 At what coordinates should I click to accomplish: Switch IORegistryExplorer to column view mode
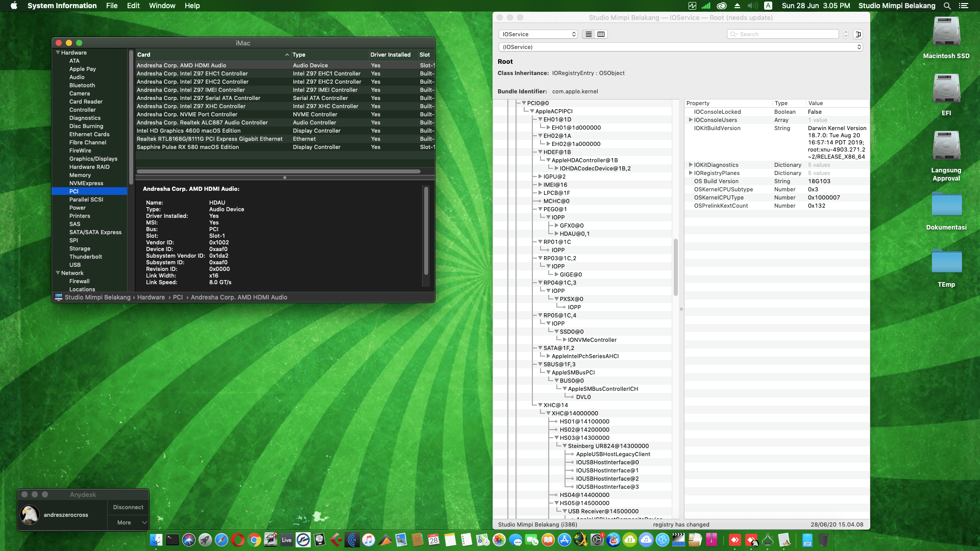[x=602, y=34]
